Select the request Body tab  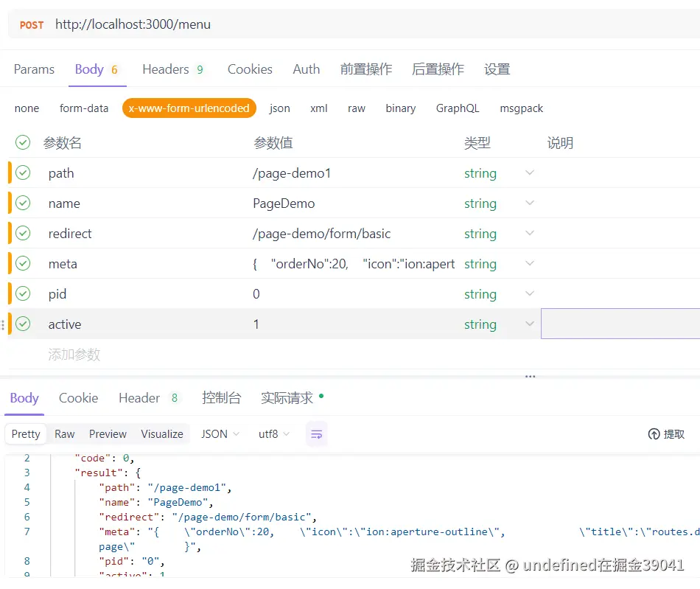coord(97,69)
